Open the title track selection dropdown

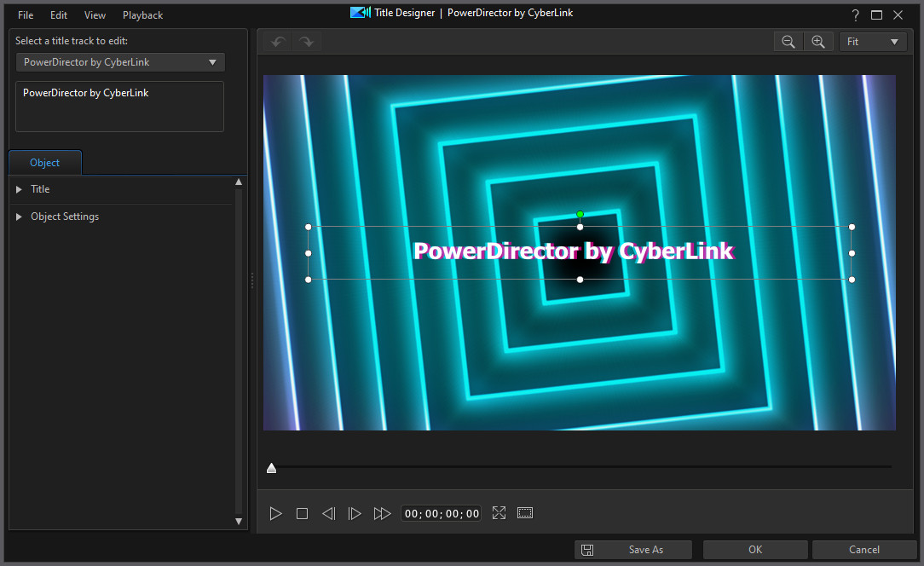pos(211,61)
